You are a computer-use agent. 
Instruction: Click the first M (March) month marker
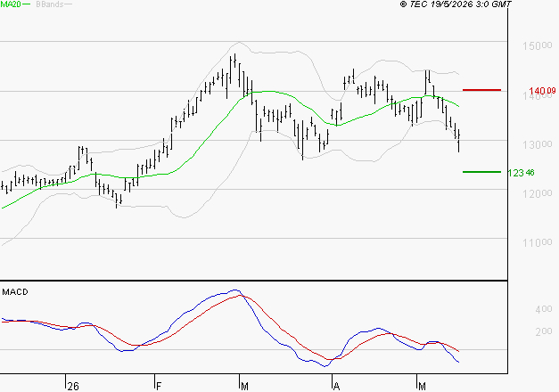pyautogui.click(x=244, y=387)
